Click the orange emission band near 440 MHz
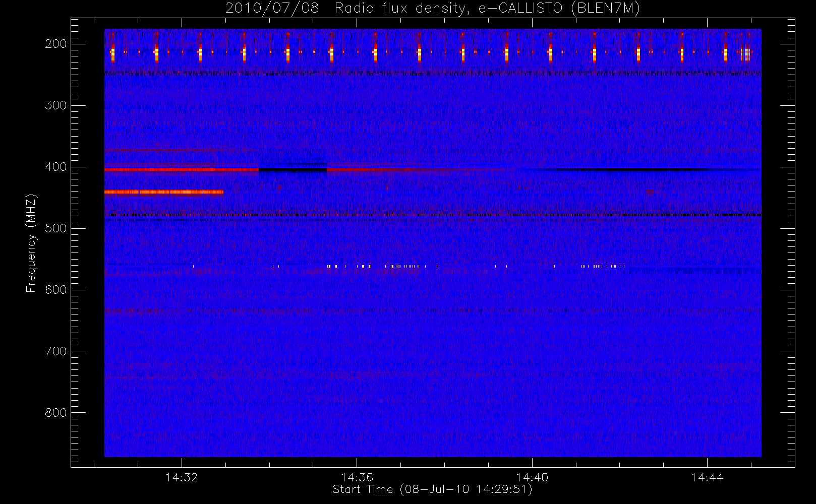This screenshot has height=504, width=816. 164,192
